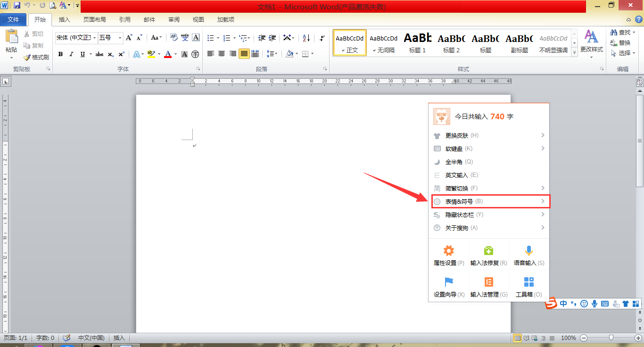This screenshot has width=644, height=347.
Task: Apply strikethrough with the abc icon
Action: point(99,54)
